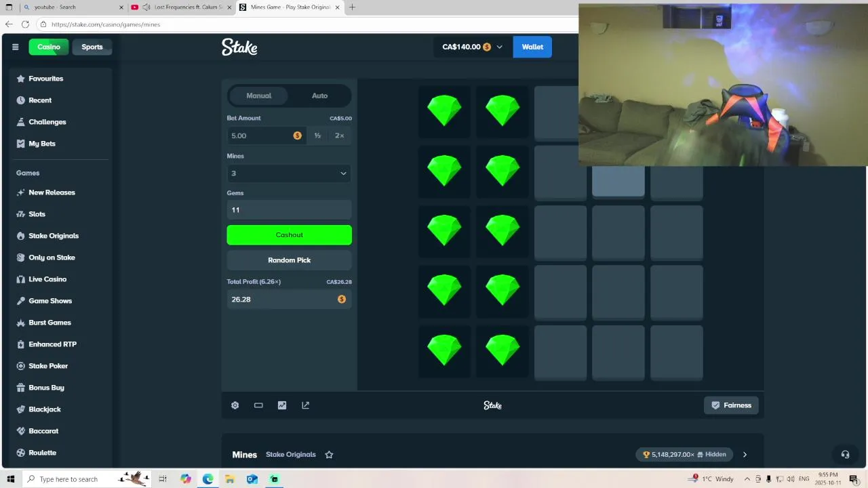Screen dimensions: 868x488
Task: Expand the CA$140.00 balance currency dropdown
Action: pos(500,47)
